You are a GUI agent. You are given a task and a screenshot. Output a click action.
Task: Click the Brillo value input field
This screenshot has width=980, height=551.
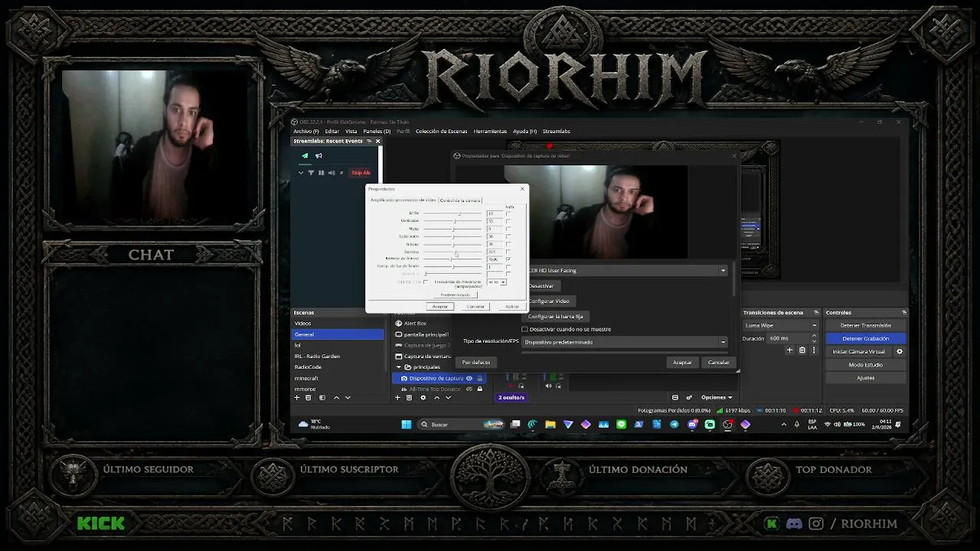pyautogui.click(x=494, y=214)
